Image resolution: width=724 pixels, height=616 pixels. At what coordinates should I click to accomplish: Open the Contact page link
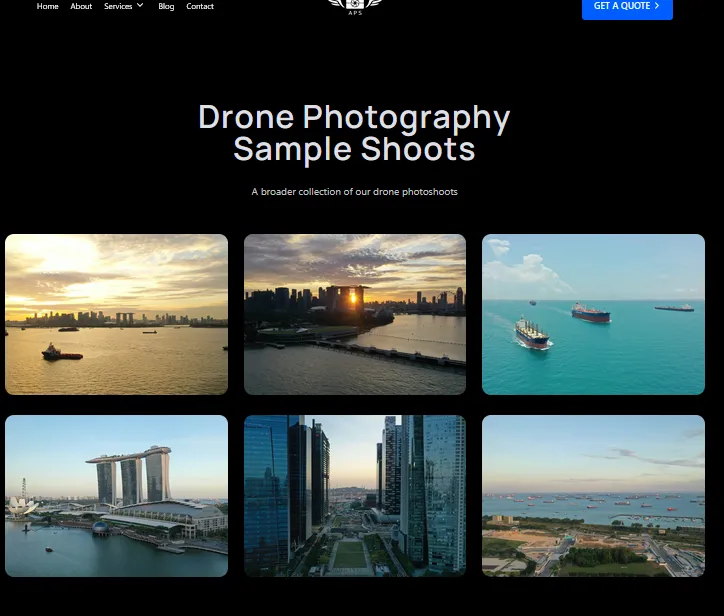pos(200,6)
